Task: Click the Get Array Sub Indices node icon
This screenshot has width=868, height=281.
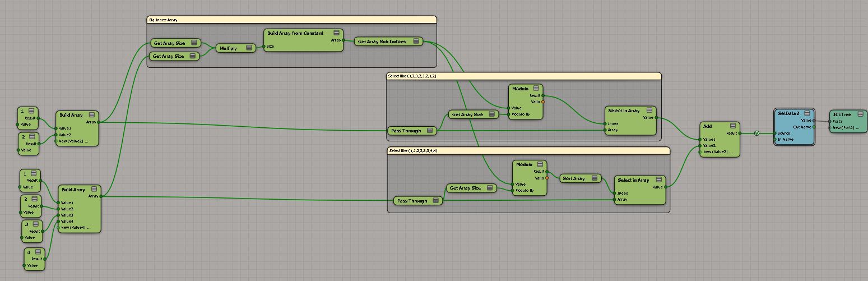Action: point(416,42)
